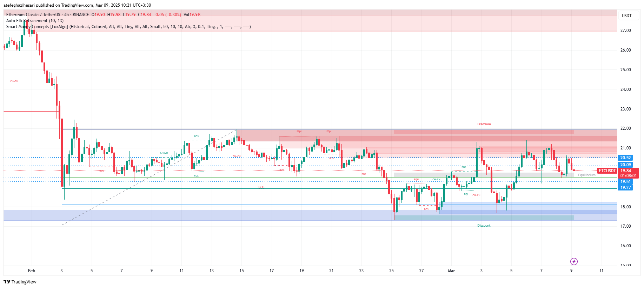
Task: Click the Discount zone label
Action: pos(484,226)
